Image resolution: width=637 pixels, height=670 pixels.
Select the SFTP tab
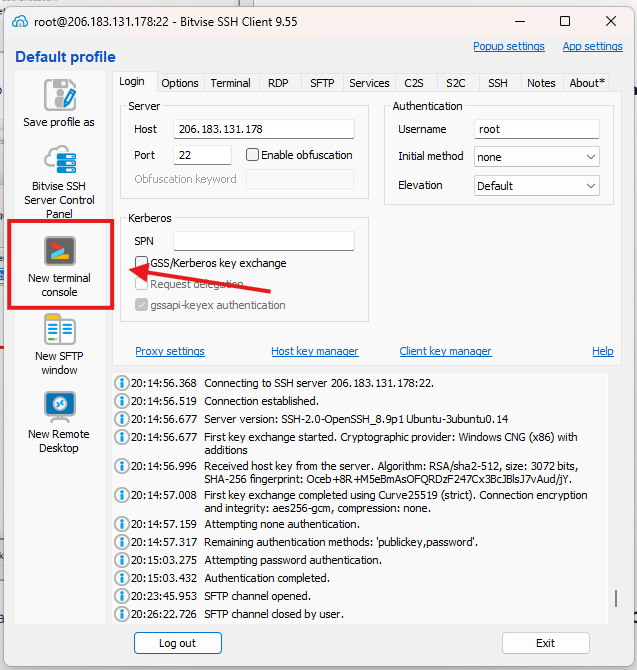point(322,83)
